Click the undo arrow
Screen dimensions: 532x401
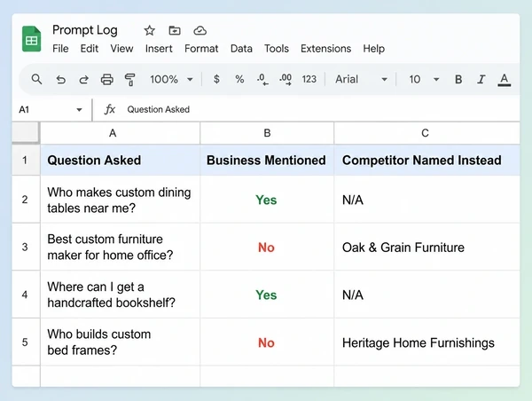[60, 80]
